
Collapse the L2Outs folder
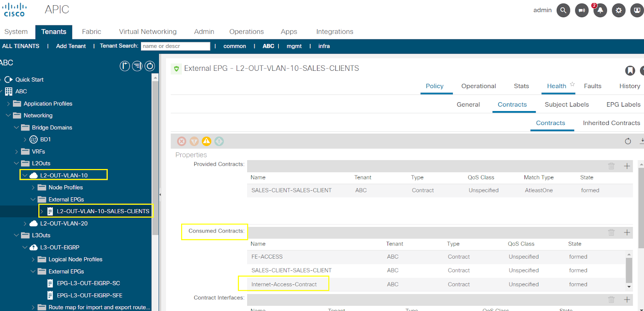coord(17,163)
